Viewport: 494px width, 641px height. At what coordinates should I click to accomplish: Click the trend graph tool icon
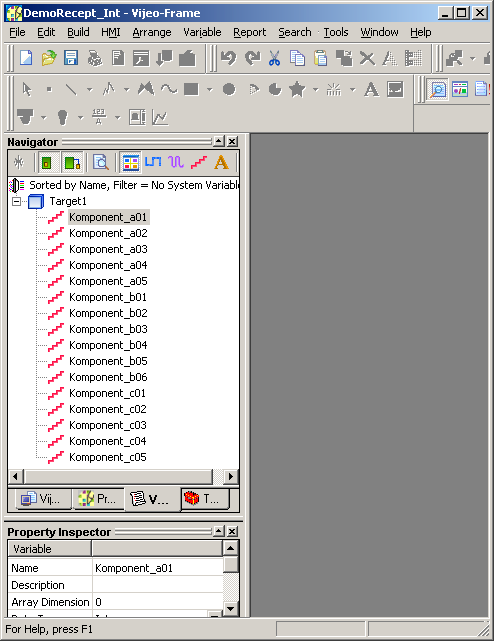coord(160,117)
